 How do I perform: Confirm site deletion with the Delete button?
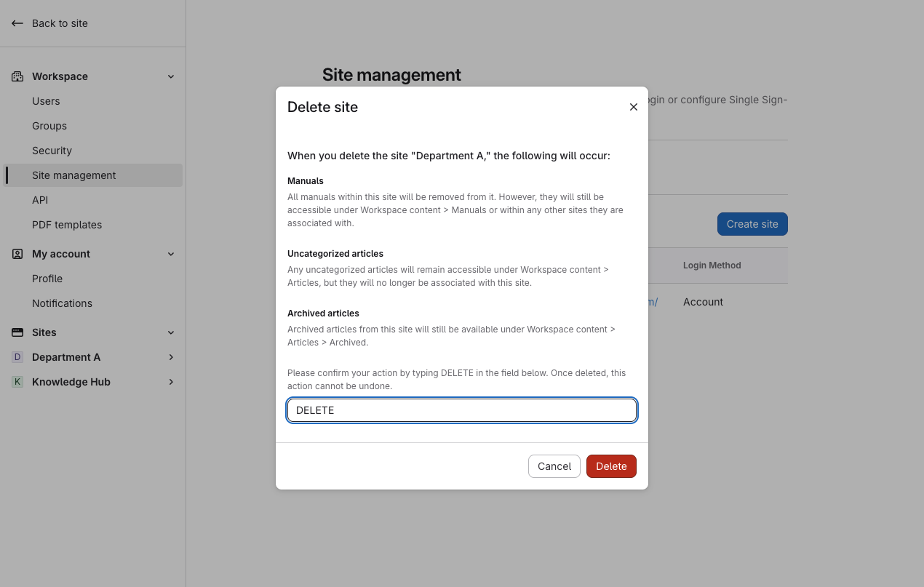[611, 466]
